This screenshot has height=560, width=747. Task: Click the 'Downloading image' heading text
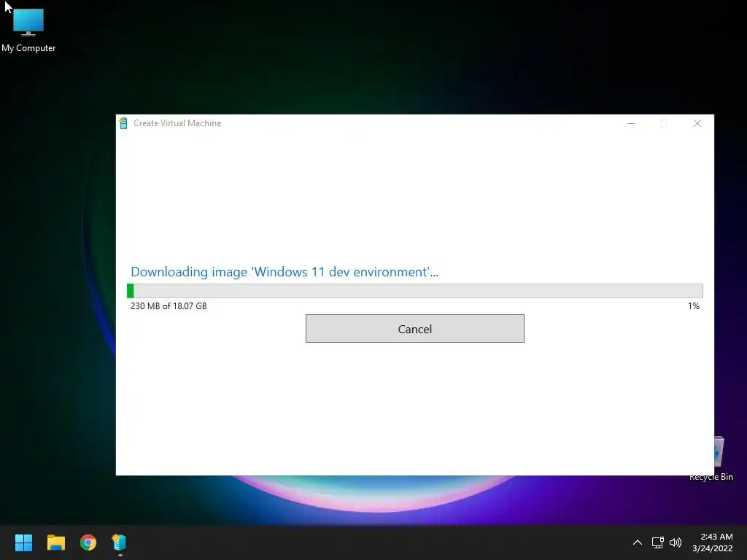[x=285, y=272]
